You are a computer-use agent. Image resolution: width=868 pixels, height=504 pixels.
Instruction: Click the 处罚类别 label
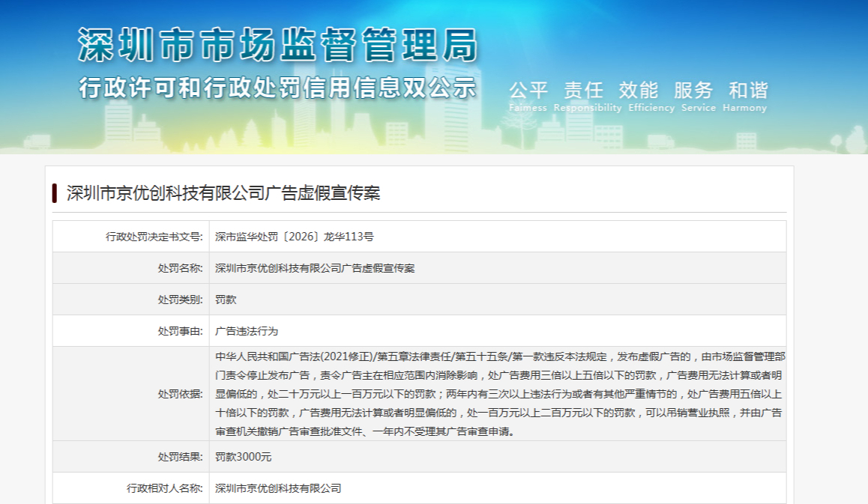point(181,300)
